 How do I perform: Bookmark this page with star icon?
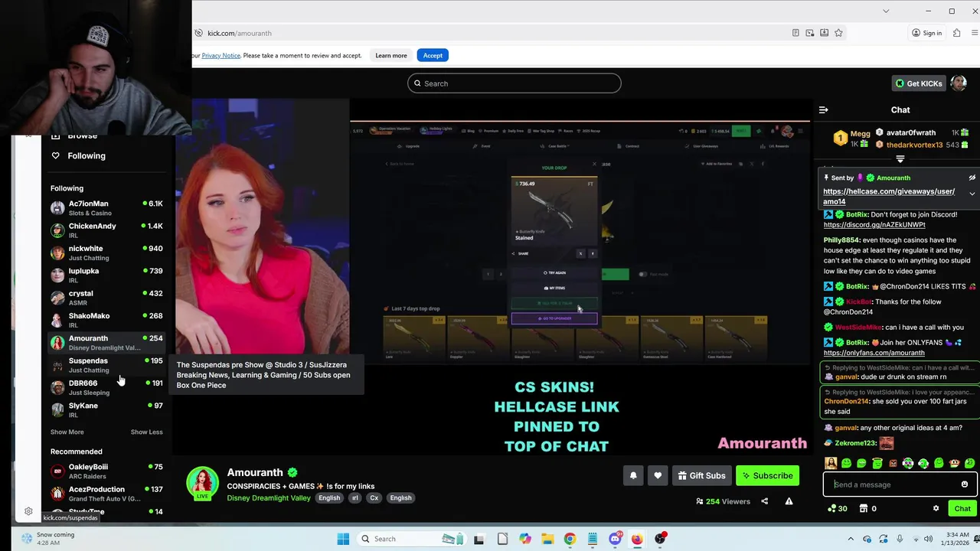[838, 33]
